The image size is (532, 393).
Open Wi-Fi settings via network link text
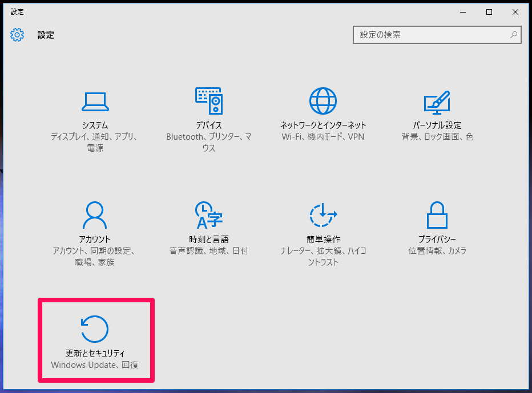coord(323,137)
